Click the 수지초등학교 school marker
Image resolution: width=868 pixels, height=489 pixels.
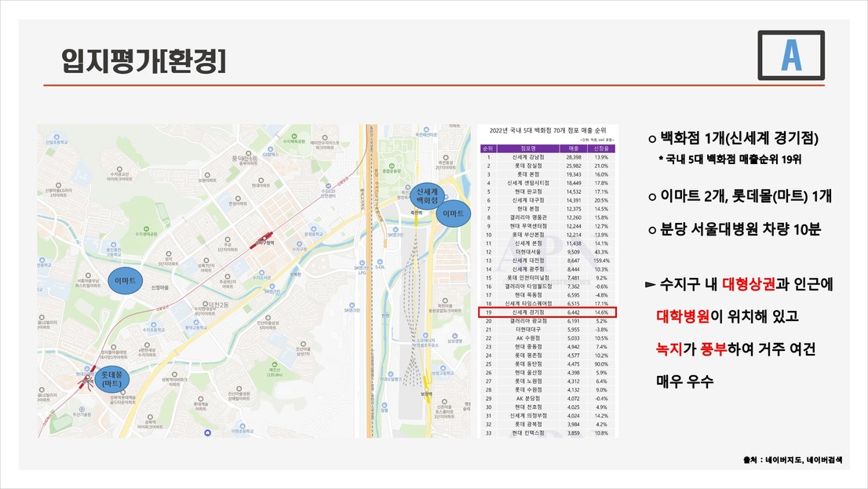pos(154,327)
